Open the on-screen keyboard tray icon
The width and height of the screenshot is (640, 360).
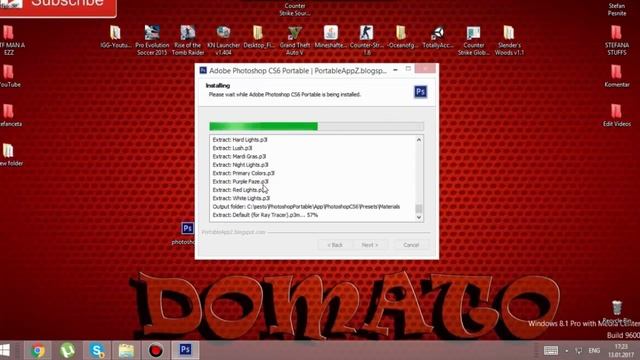pyautogui.click(x=551, y=351)
